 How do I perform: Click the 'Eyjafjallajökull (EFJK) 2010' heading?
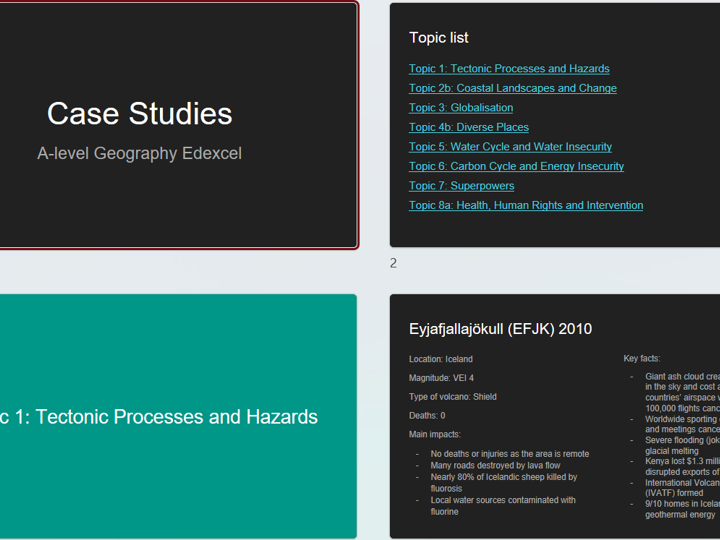tap(500, 329)
